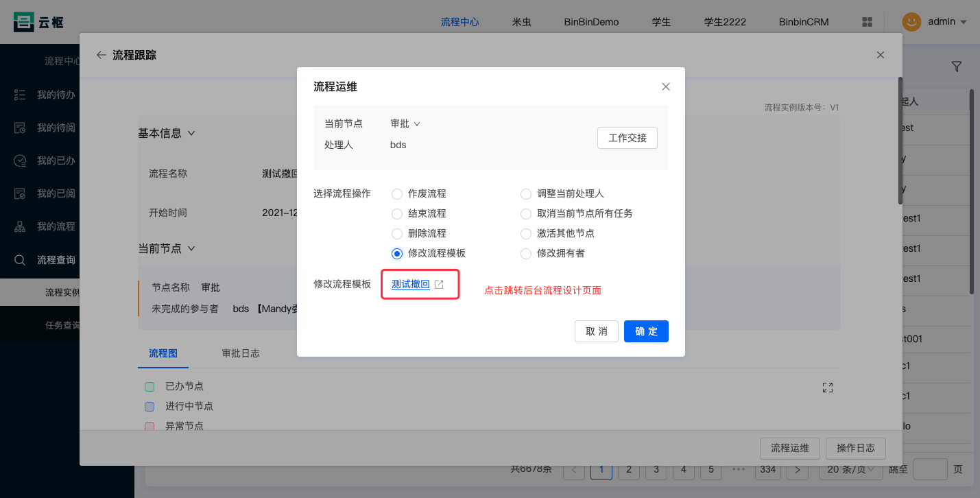Screen dimensions: 980x498
Task: Go to page 5 in pagination
Action: [711, 470]
